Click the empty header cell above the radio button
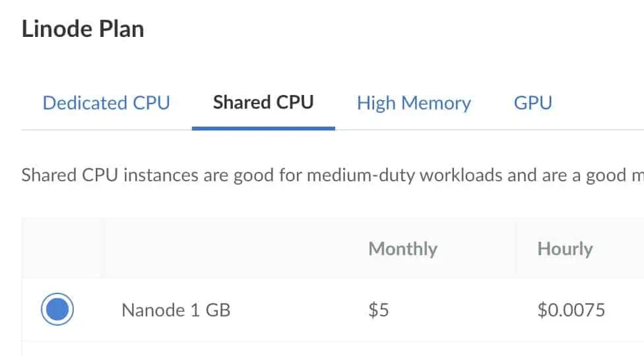644x356 pixels. click(63, 249)
